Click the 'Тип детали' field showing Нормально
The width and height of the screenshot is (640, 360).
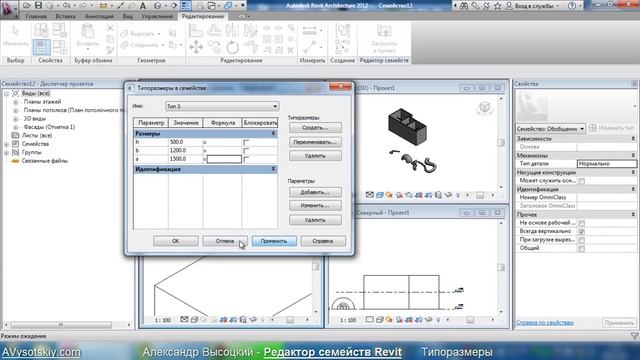click(x=607, y=163)
